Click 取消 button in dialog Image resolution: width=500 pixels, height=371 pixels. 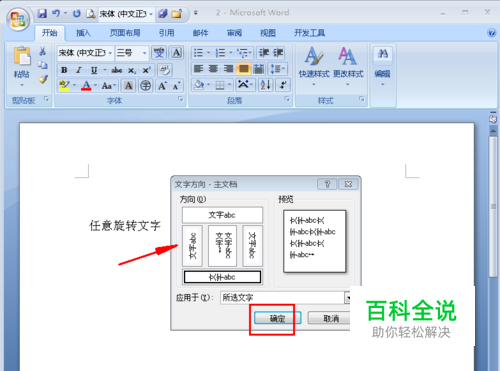(x=330, y=318)
